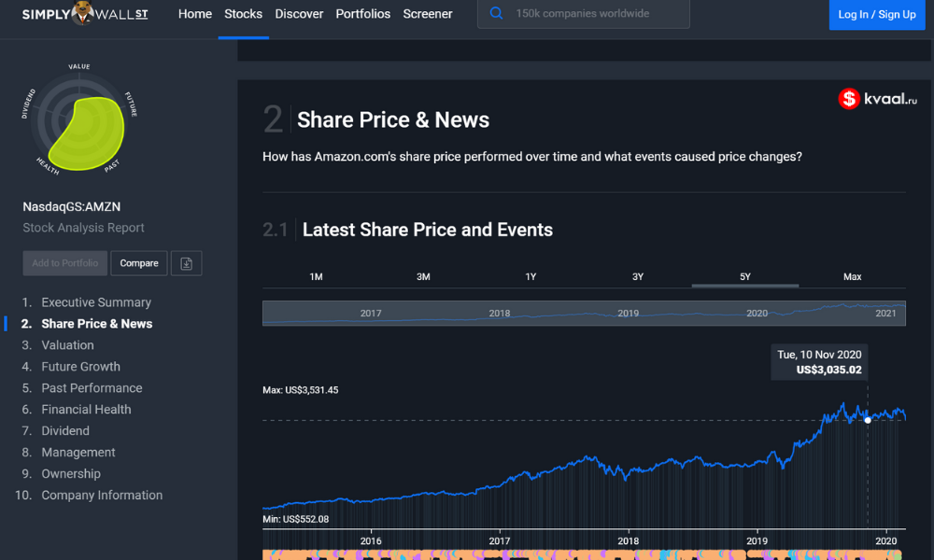Click the NasdaqGS:AMZN ticker text
Viewport: 934px width, 560px height.
[x=72, y=206]
